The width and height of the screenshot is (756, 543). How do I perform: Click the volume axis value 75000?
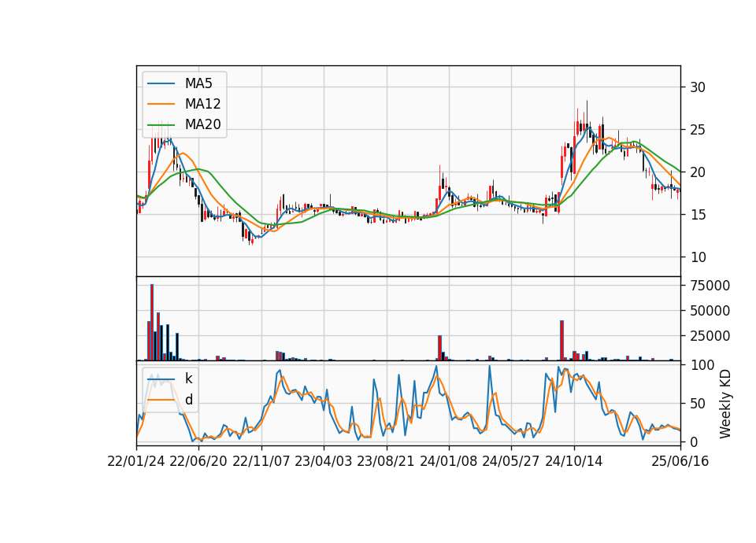click(x=710, y=286)
